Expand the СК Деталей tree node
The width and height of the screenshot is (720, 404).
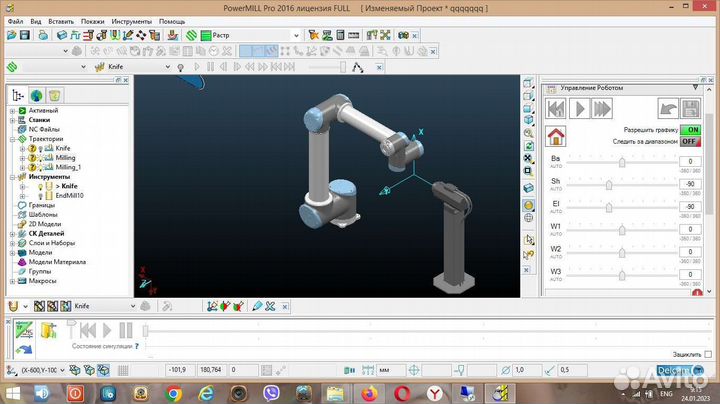pyautogui.click(x=13, y=234)
